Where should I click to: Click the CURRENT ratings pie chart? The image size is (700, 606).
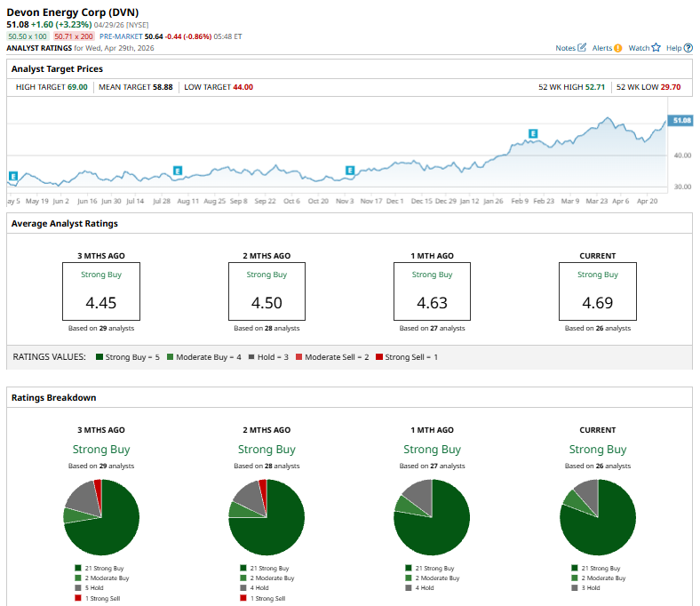point(598,517)
